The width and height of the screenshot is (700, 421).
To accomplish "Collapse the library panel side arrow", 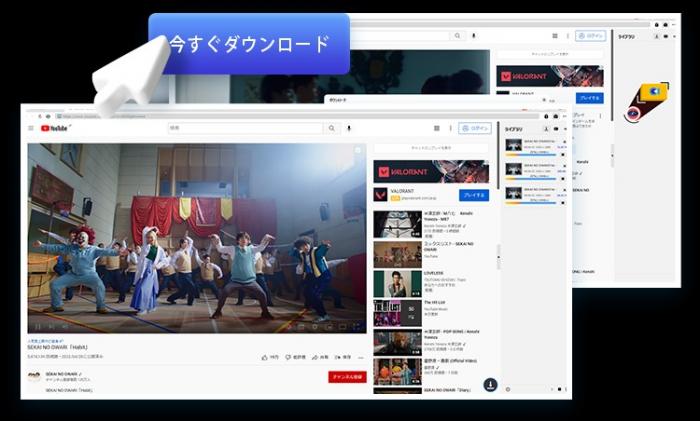I will [x=499, y=256].
